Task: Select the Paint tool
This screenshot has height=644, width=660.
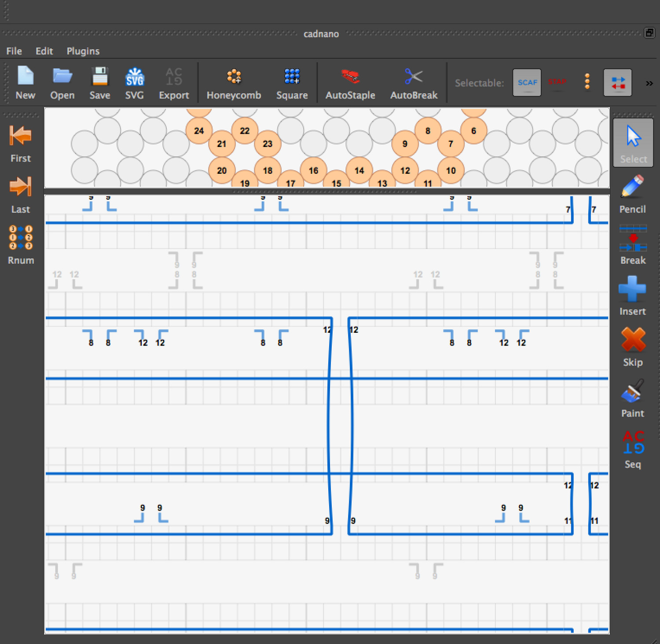Action: click(632, 398)
